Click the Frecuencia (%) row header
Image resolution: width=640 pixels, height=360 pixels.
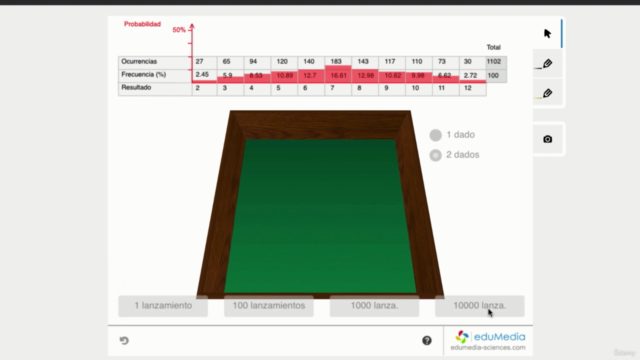coord(155,75)
